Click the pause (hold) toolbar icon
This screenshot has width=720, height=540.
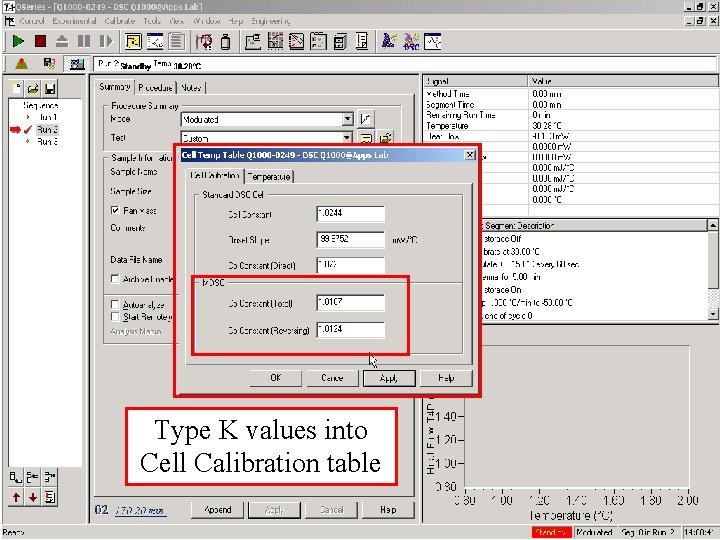coord(84,42)
